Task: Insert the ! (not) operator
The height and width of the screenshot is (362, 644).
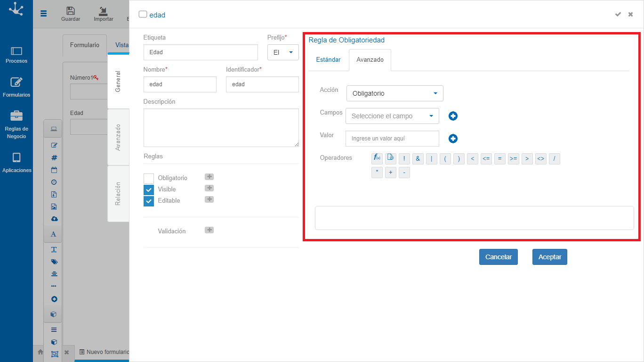Action: (404, 159)
